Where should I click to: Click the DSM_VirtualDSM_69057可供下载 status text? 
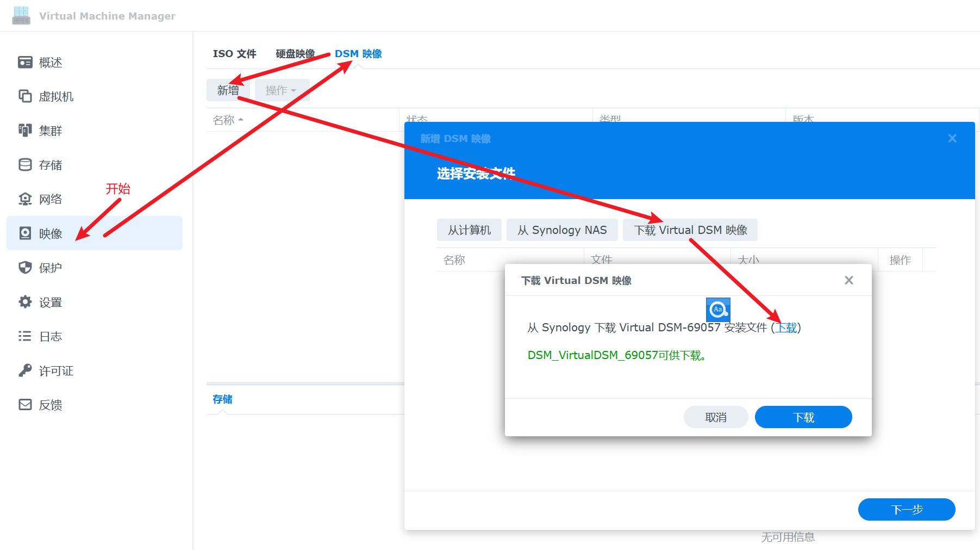click(617, 355)
